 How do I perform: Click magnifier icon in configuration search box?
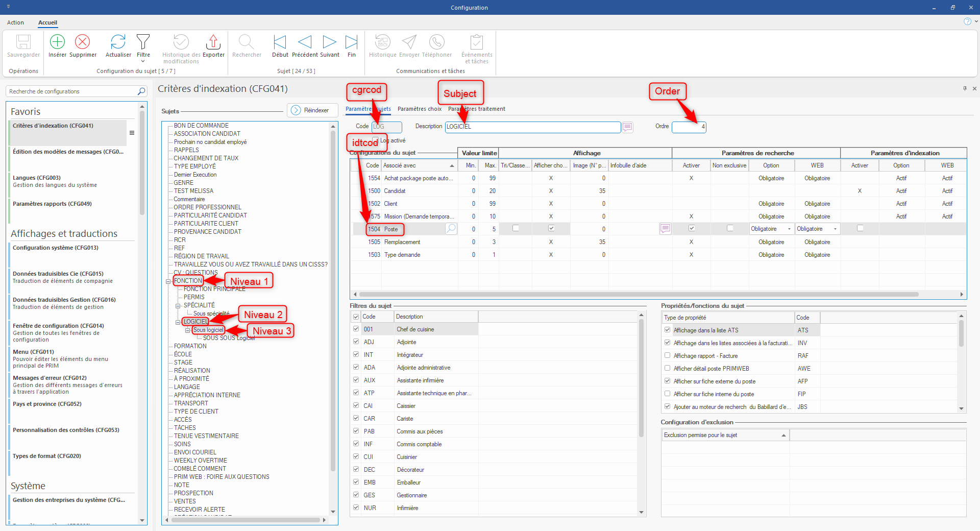[x=141, y=91]
